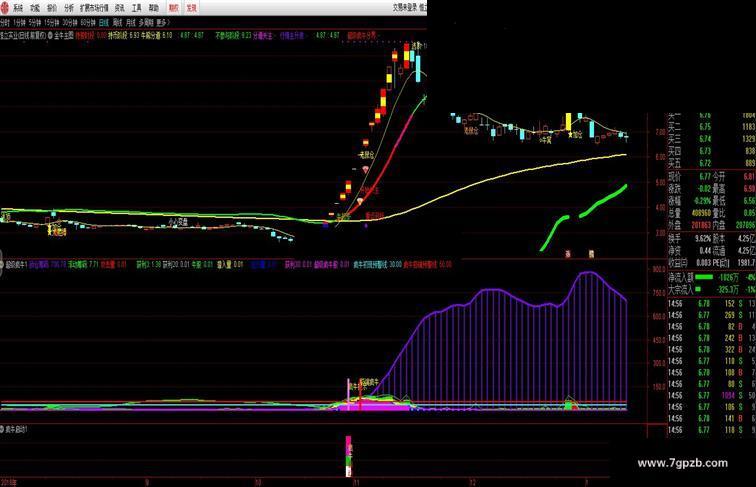Click the 买四 order book row
Image resolution: width=756 pixels, height=487 pixels.
click(x=712, y=151)
